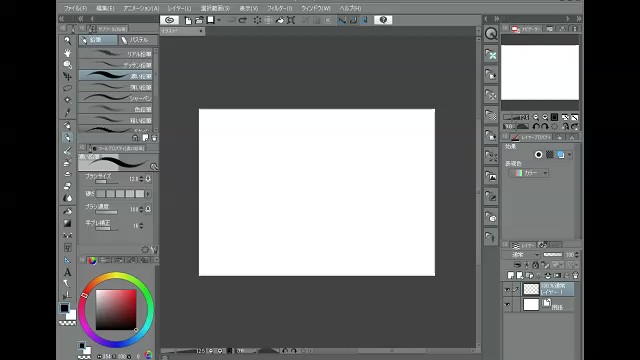Screen dimensions: 640x360
Task: Toggle layer color effect button
Action: [x=561, y=155]
